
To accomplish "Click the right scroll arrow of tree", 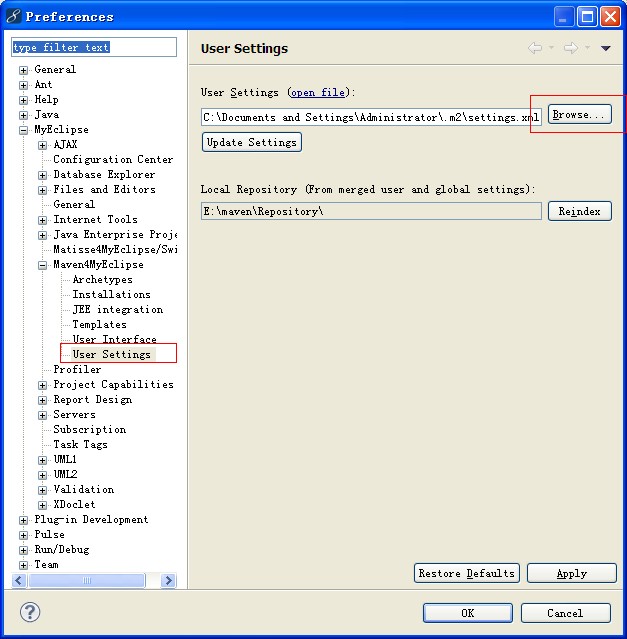I will [168, 580].
